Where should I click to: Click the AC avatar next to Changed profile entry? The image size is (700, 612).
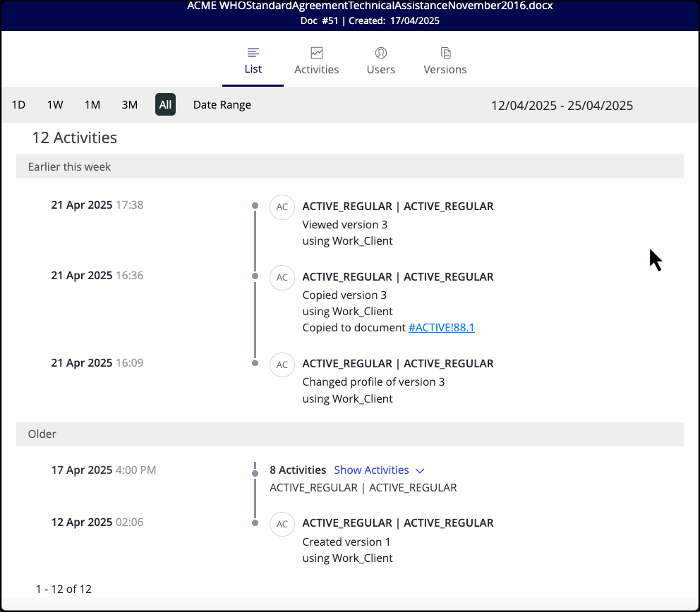(x=282, y=365)
